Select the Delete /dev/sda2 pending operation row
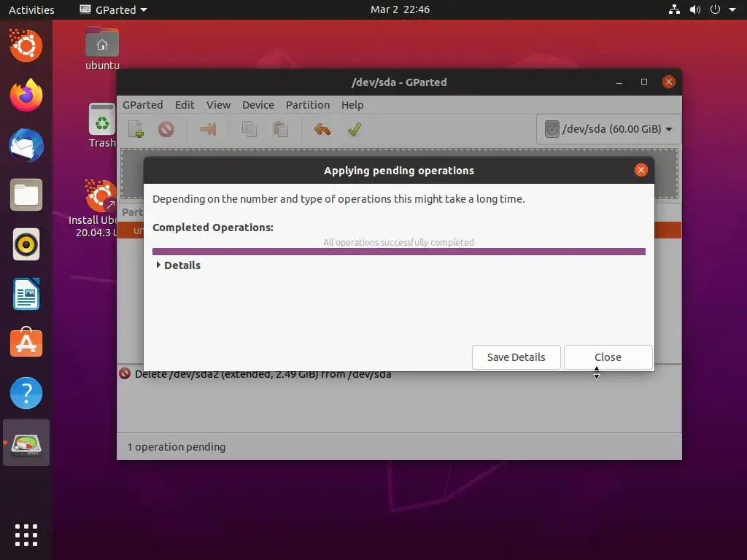 [x=399, y=374]
